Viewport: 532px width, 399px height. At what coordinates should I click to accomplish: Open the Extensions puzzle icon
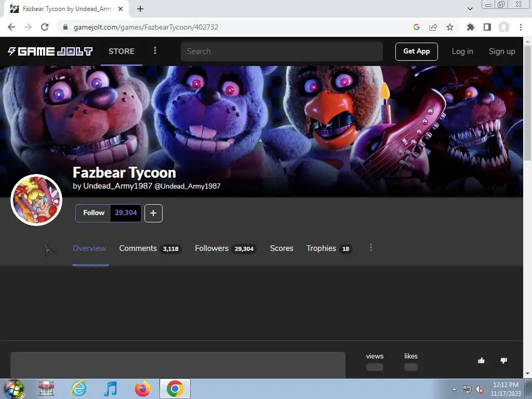(471, 27)
